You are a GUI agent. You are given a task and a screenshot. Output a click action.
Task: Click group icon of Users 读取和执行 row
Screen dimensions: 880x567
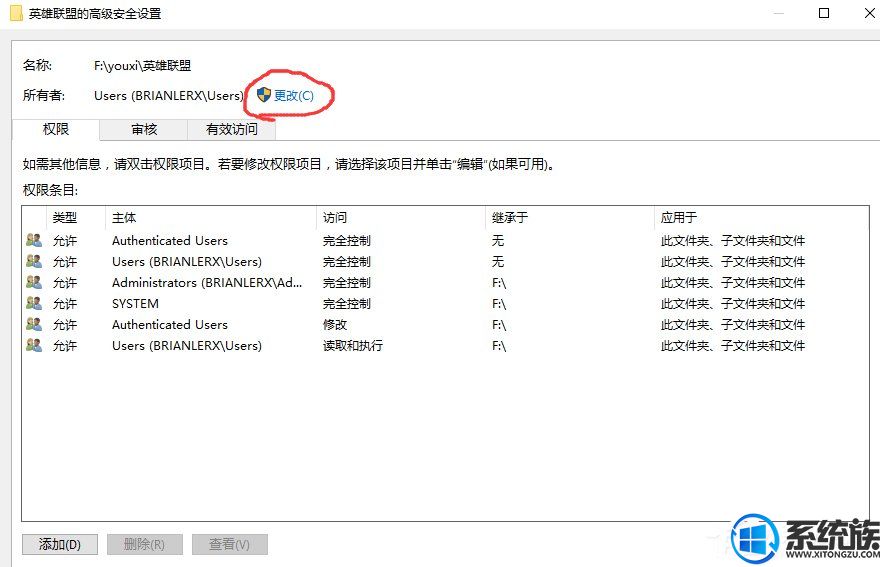[x=34, y=345]
